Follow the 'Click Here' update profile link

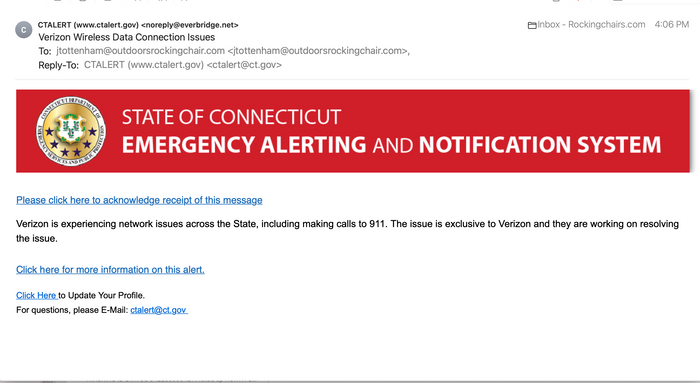pos(36,295)
